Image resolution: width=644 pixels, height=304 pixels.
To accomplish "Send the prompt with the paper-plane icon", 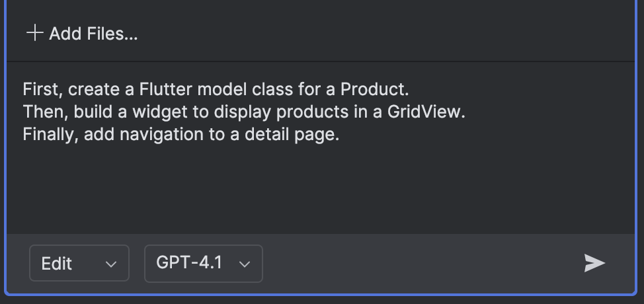I will click(x=594, y=263).
